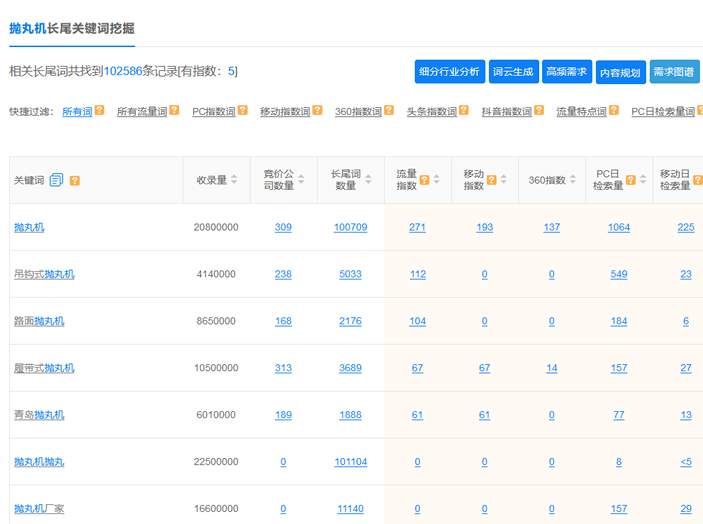The height and width of the screenshot is (524, 703).
Task: Sort table by 流量指数 arrows
Action: click(x=437, y=179)
